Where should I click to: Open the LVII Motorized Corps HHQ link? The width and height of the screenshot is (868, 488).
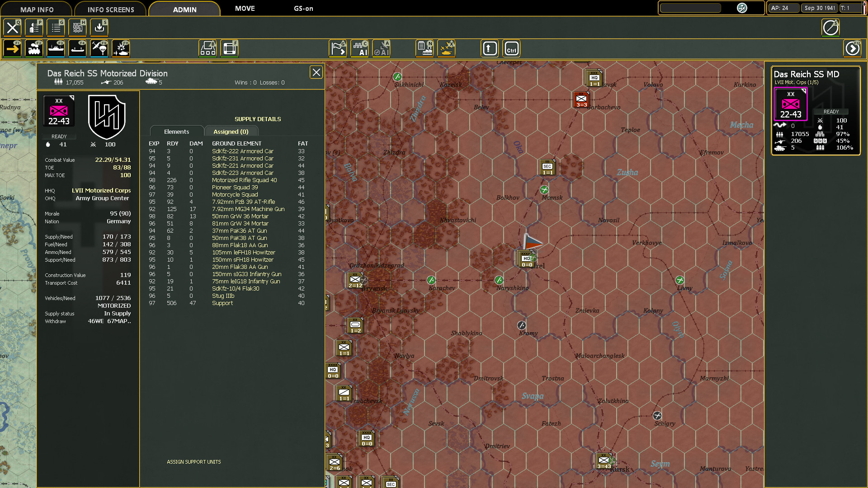[101, 191]
